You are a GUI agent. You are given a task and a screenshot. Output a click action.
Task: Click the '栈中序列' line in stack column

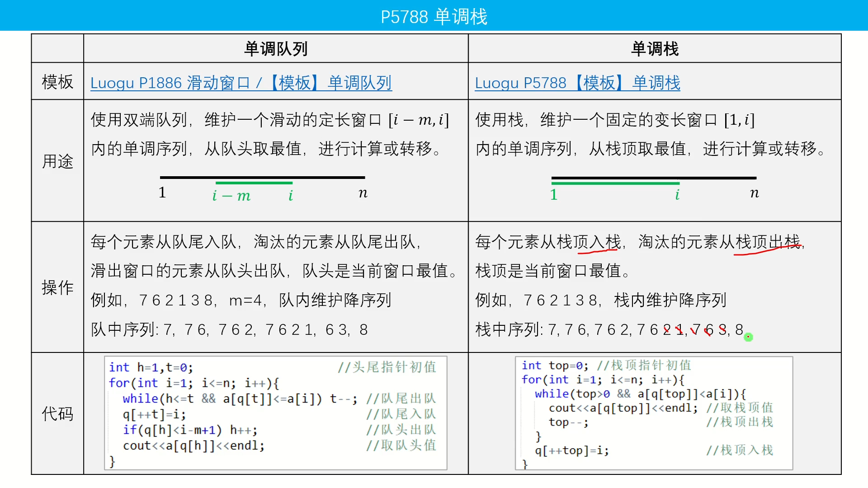[x=609, y=330]
